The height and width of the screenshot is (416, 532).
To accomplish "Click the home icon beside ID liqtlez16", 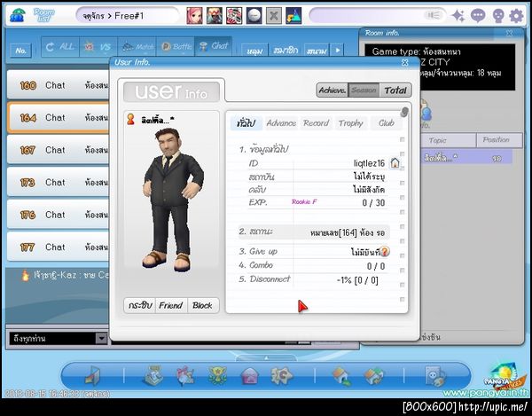I will pyautogui.click(x=395, y=163).
